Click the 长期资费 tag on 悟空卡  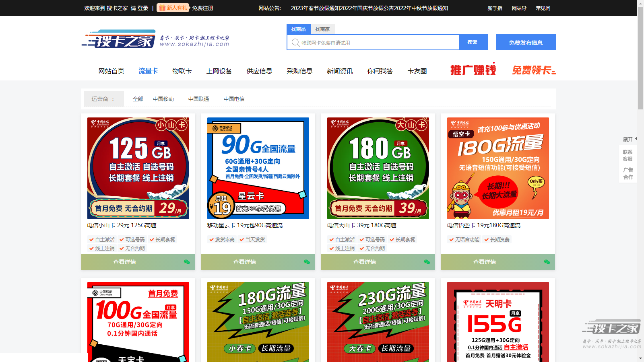point(497,239)
